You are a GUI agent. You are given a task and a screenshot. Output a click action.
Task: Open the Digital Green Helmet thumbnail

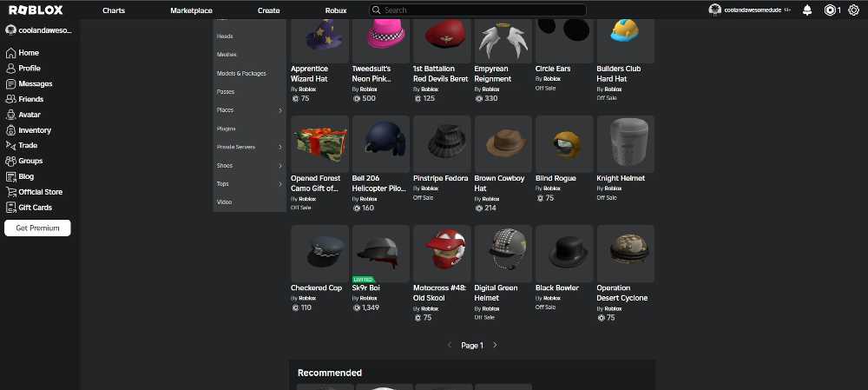tap(503, 254)
